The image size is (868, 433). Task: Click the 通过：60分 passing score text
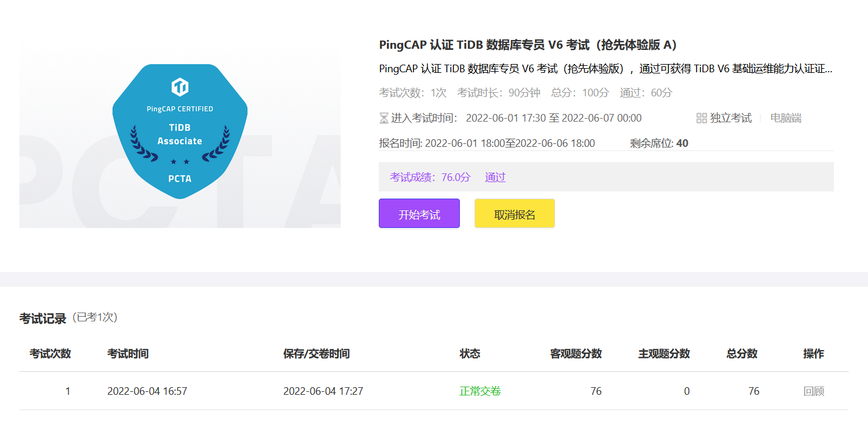pyautogui.click(x=646, y=93)
